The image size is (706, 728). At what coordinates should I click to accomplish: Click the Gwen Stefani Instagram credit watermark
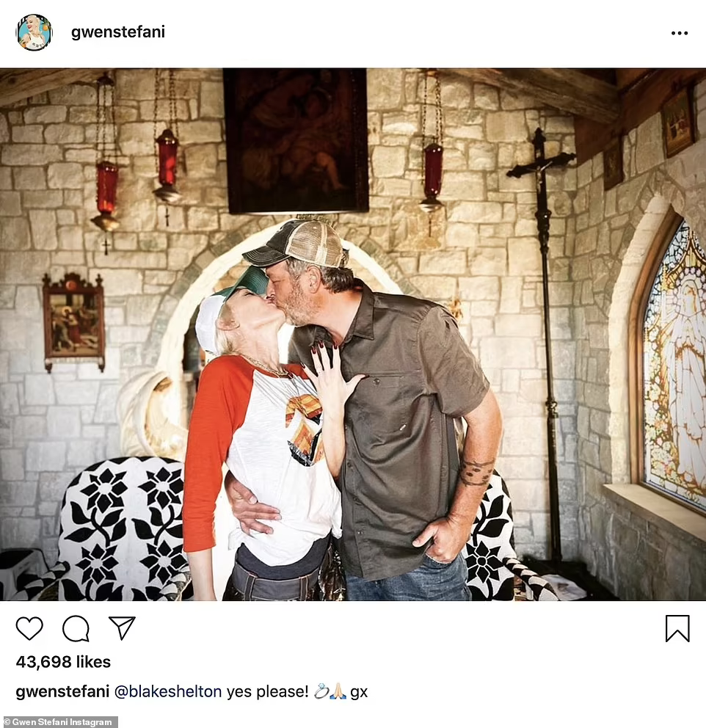tap(59, 722)
